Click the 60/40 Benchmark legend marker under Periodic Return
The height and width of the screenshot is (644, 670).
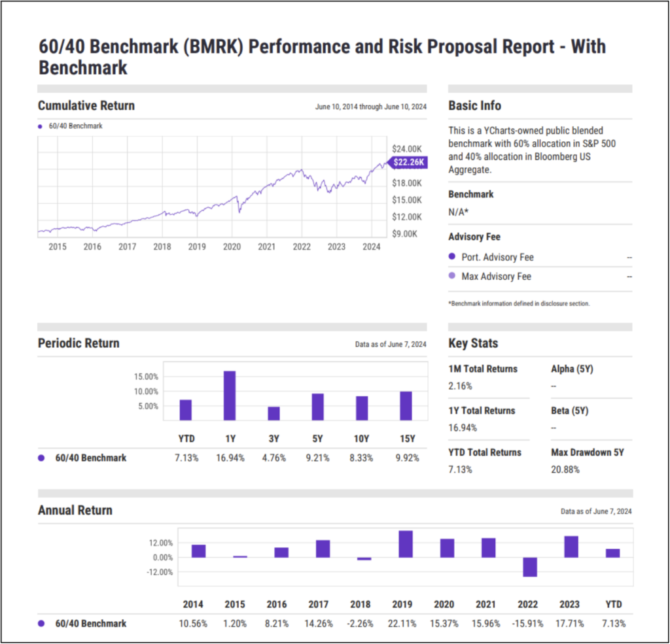click(x=41, y=458)
